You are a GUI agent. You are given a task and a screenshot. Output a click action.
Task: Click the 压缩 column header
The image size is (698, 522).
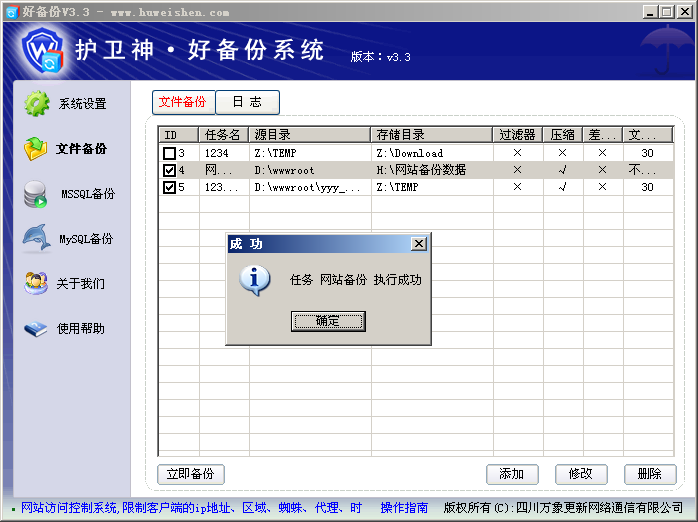point(563,135)
